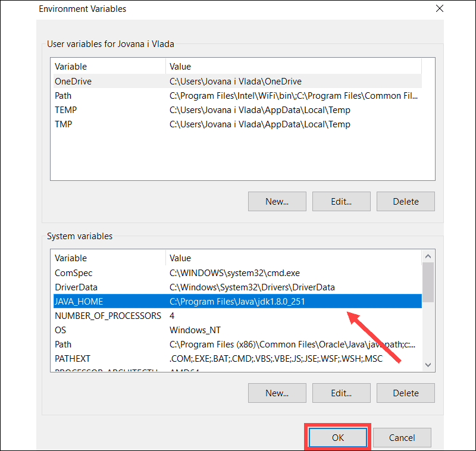This screenshot has width=476, height=451.
Task: Click Delete under User variables
Action: click(406, 201)
